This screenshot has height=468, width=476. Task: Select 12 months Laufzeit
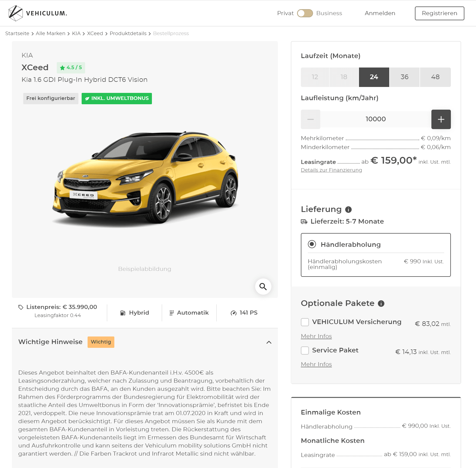click(x=315, y=77)
